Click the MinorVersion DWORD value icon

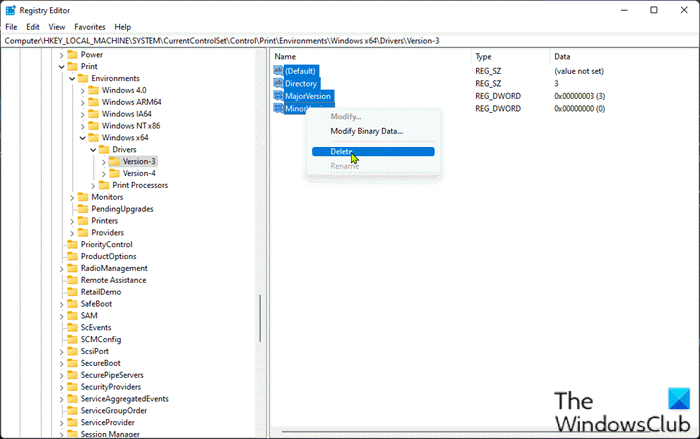click(278, 108)
